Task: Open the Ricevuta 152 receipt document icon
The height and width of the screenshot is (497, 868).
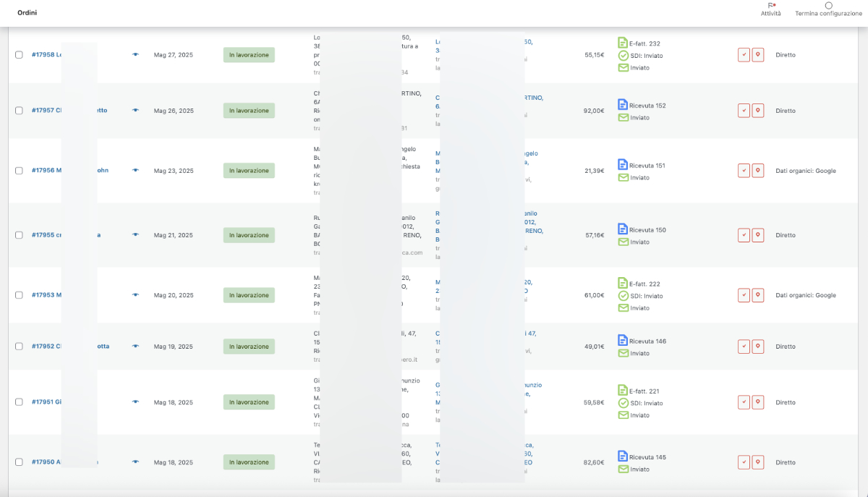Action: pos(623,105)
